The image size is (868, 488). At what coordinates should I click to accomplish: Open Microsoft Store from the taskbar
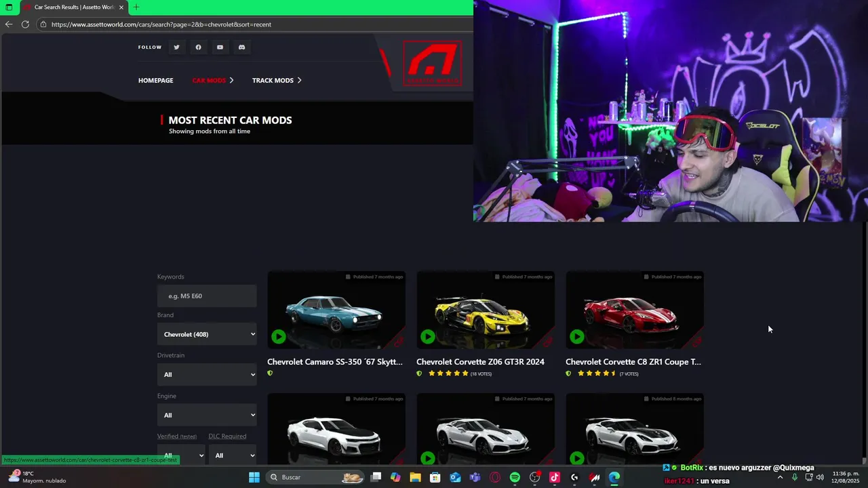pyautogui.click(x=435, y=477)
